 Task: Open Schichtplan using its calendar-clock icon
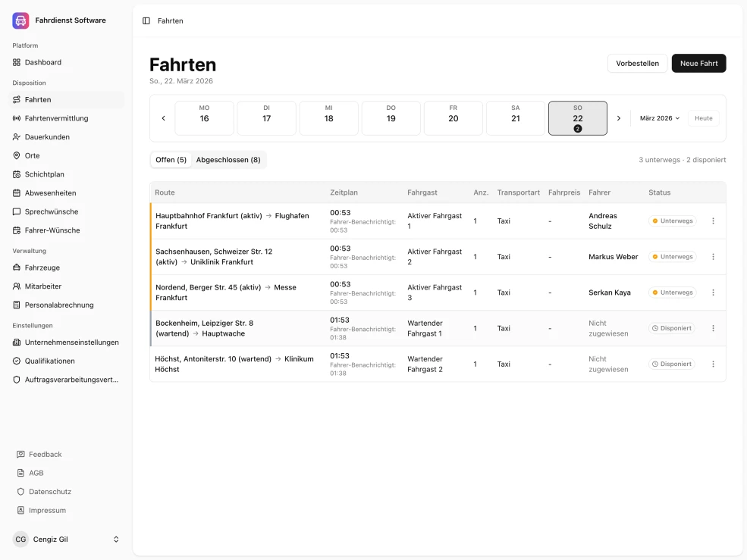click(x=15, y=174)
